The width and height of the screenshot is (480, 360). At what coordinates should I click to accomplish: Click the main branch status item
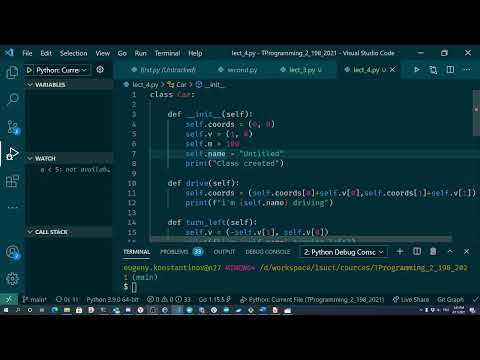(35, 299)
